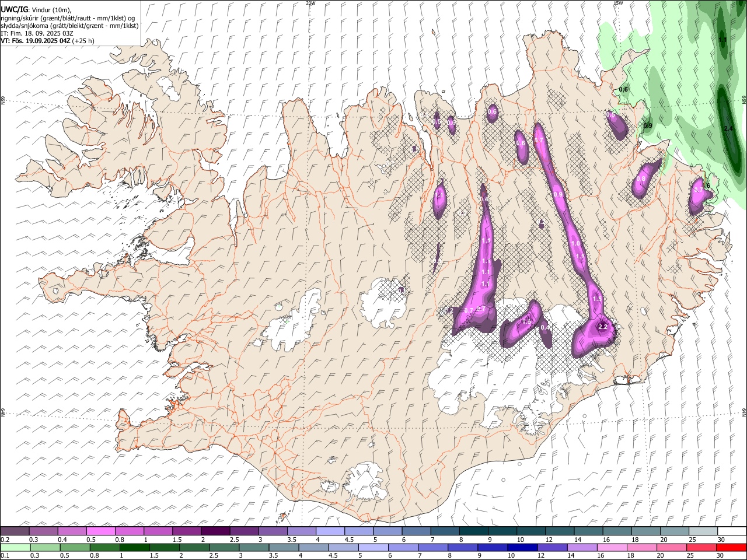747x560 pixels.
Task: Click the 20W longitude label
Action: coord(310,3)
